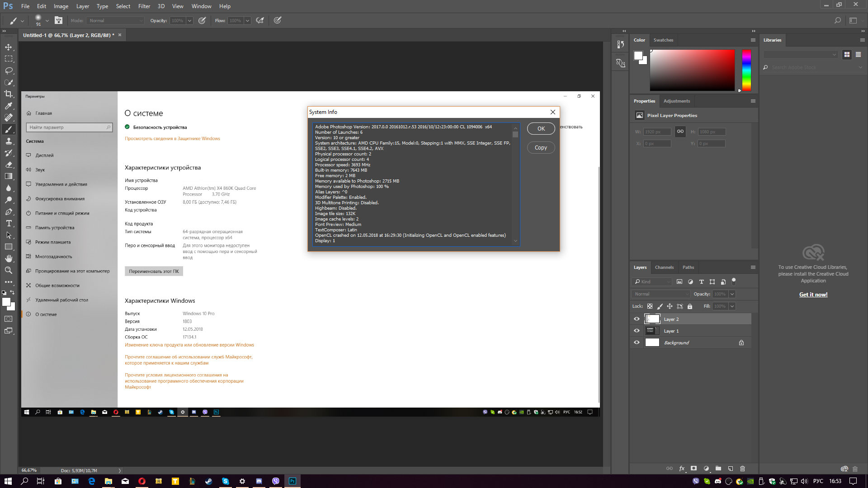Open the Image menu
Viewport: 868px width, 488px height.
pos(61,6)
